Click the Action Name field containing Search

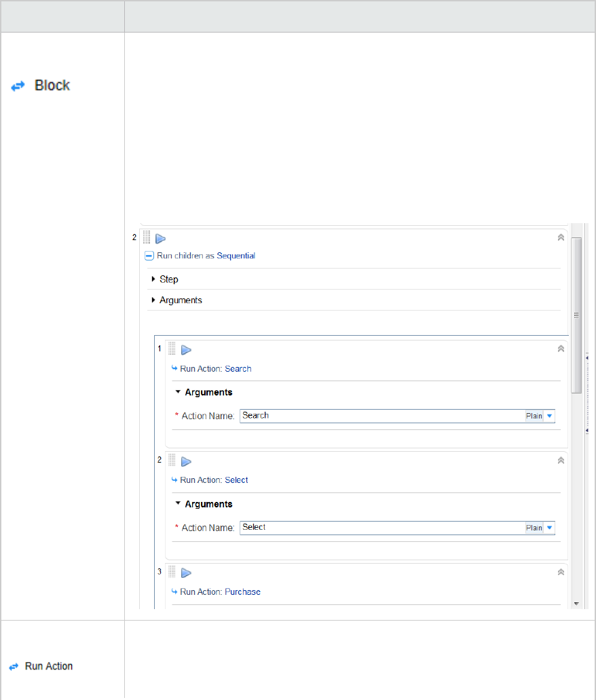(x=381, y=416)
